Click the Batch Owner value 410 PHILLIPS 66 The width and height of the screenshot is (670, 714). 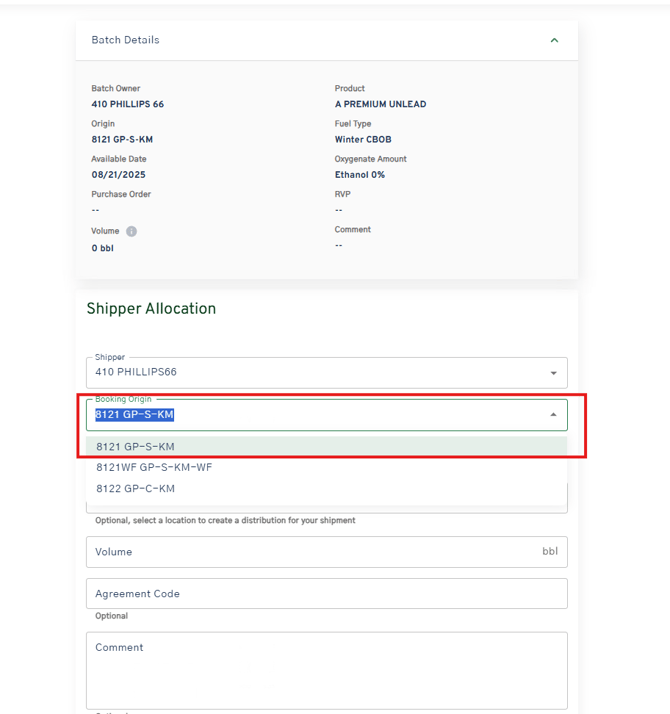(127, 105)
